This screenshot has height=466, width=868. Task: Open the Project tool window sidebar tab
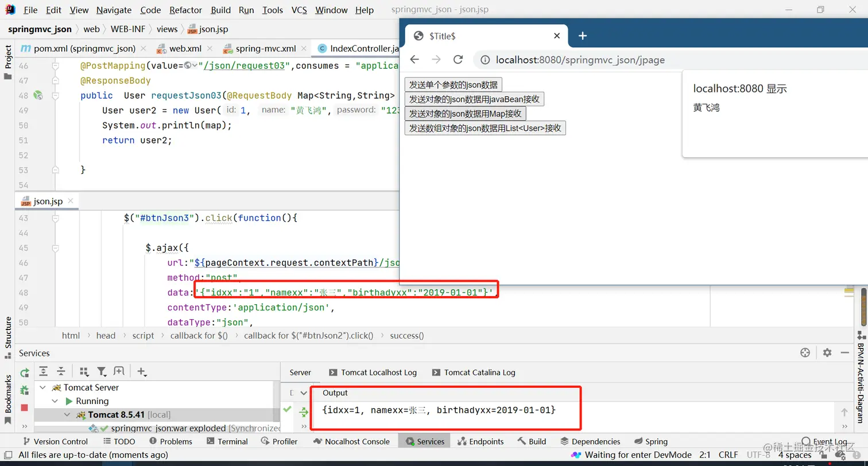coord(8,62)
